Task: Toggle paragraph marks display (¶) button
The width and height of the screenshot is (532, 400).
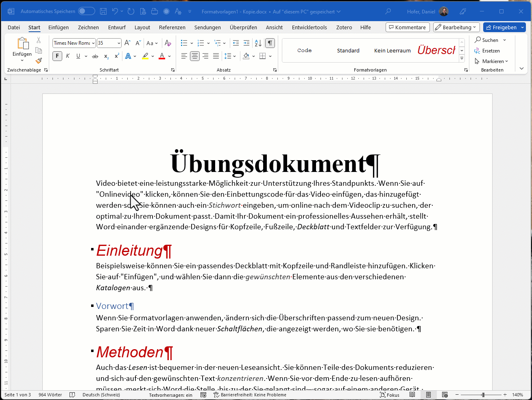Action: click(x=270, y=43)
